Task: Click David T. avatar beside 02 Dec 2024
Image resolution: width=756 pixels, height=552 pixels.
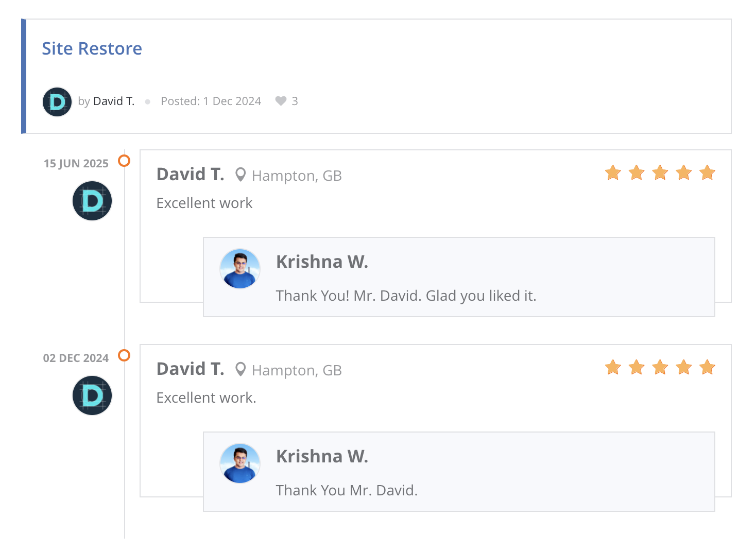Action: coord(92,395)
